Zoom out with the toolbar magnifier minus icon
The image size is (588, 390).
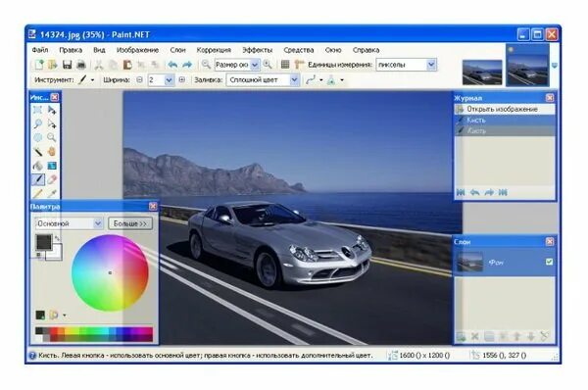coord(206,65)
